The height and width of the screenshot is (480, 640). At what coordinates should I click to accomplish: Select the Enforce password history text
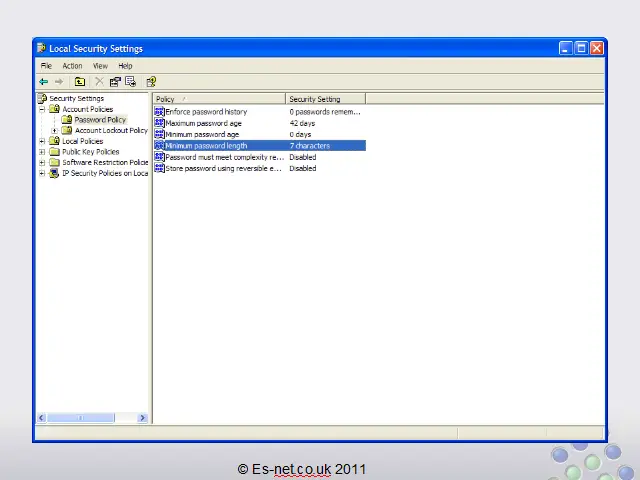206,111
